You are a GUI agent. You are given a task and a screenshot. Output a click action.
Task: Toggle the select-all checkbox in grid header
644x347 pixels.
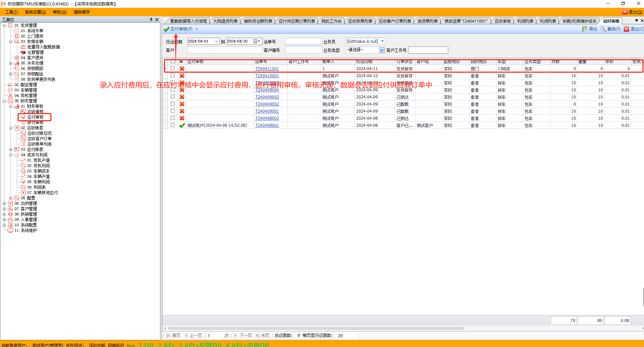coord(173,62)
